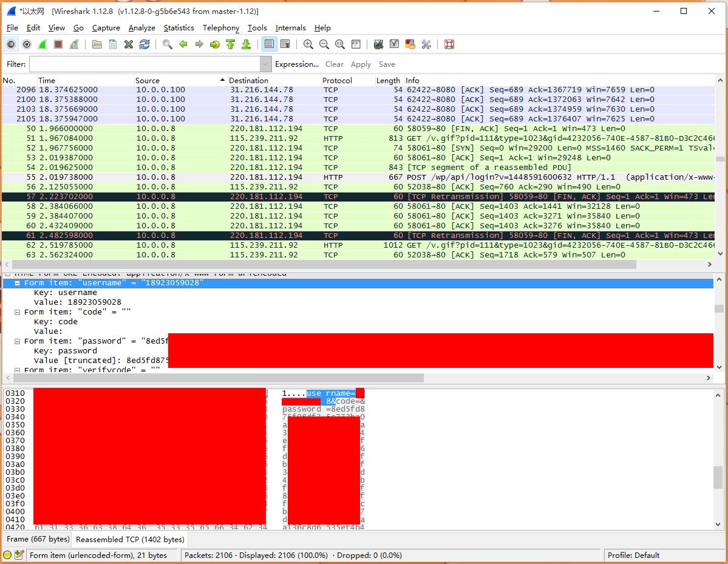Go to packet number icon
The image size is (728, 564).
pyautogui.click(x=215, y=44)
